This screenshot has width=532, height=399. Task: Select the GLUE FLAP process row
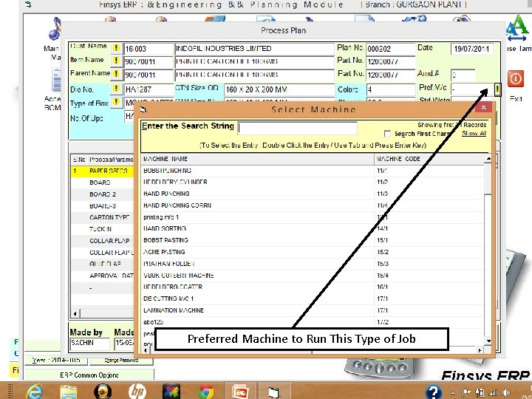103,264
